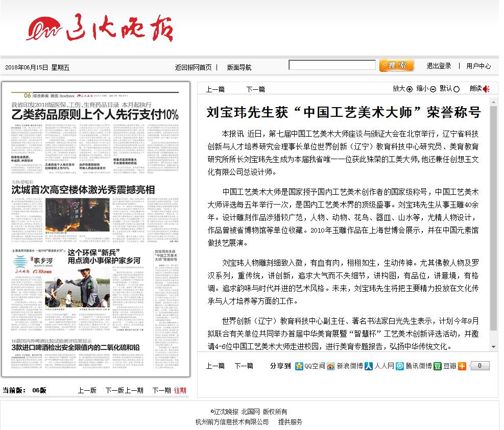Click the paragraph starting 中国工艺美术大师是国家授予

343,217
